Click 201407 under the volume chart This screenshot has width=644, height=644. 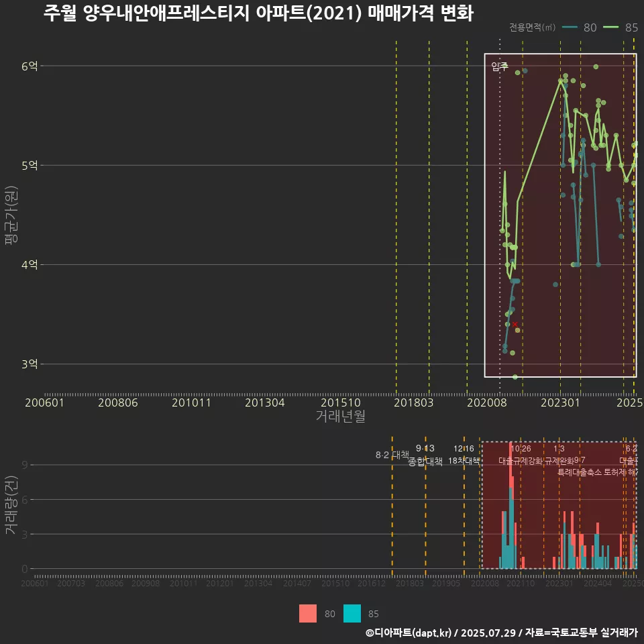point(297,583)
